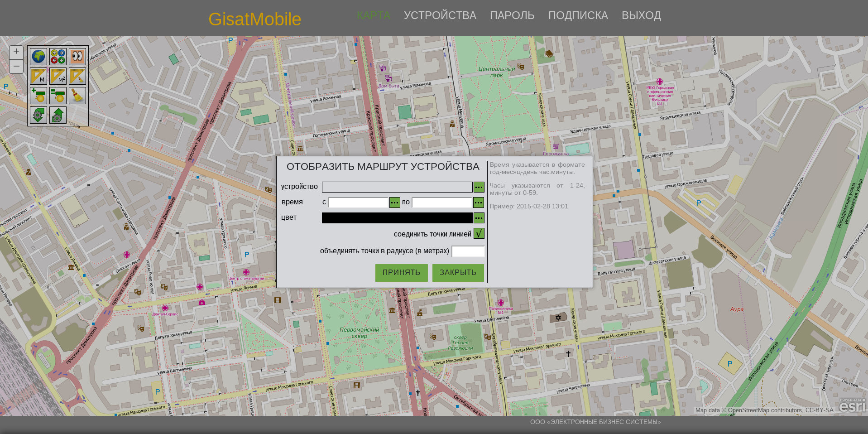868x434 pixels.
Task: Go to the ПОДПИСКА page
Action: [578, 15]
